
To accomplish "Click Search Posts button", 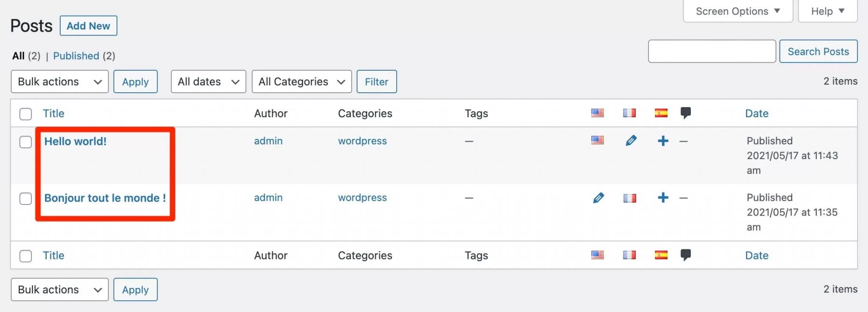I will point(818,51).
